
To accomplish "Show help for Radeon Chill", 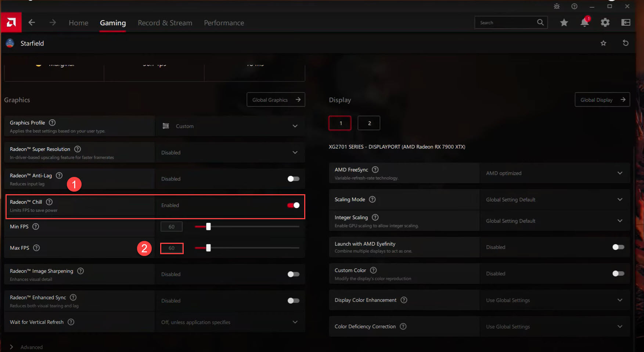I will pyautogui.click(x=49, y=202).
